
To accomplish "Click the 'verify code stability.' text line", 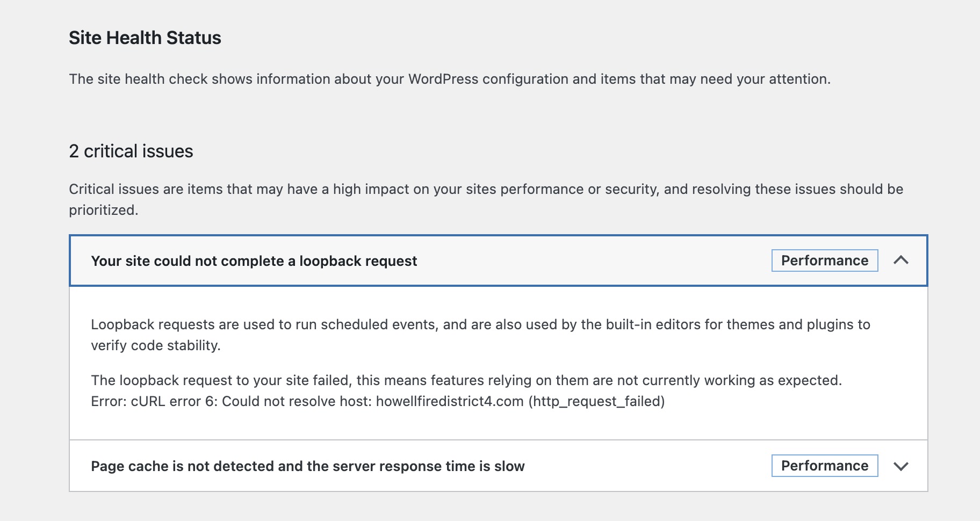I will pyautogui.click(x=155, y=345).
